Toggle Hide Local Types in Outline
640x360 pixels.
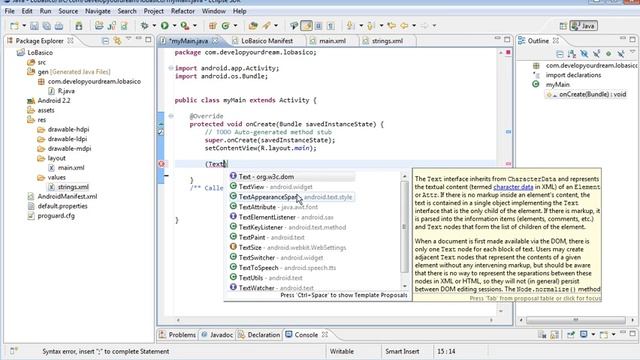click(x=621, y=54)
